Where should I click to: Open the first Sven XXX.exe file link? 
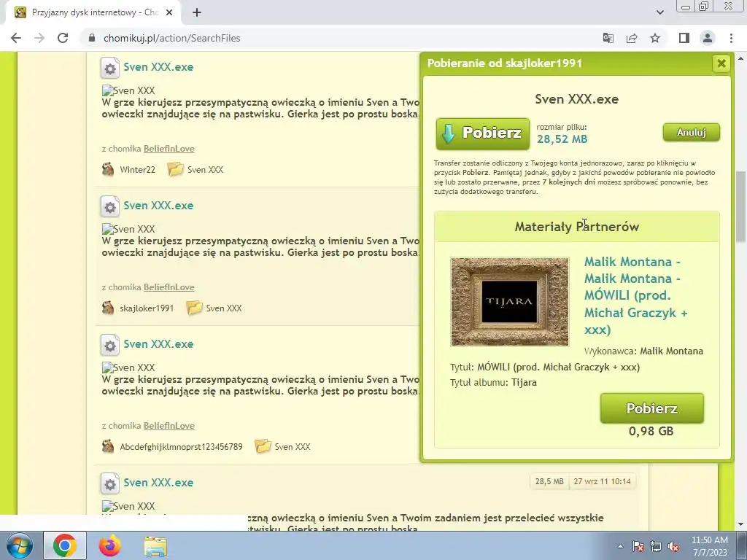(158, 67)
